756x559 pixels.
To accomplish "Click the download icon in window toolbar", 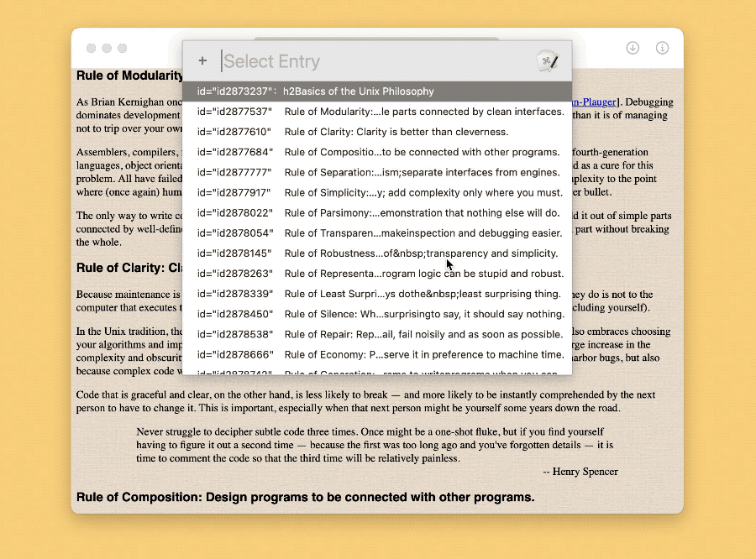I will pyautogui.click(x=633, y=48).
